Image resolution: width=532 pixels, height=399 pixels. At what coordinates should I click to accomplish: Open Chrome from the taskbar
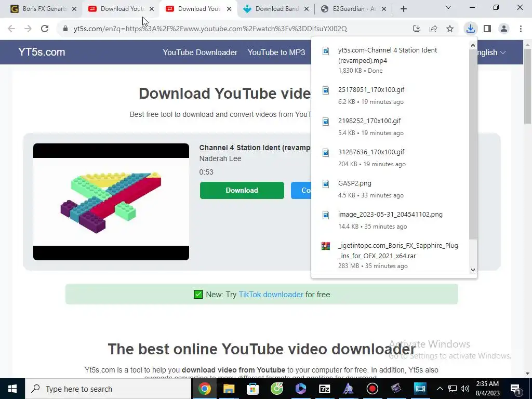click(204, 389)
